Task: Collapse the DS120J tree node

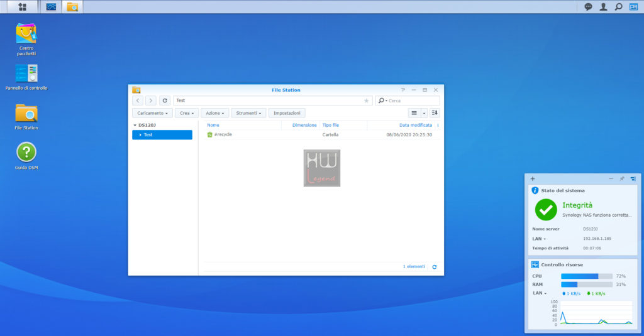Action: (x=135, y=125)
